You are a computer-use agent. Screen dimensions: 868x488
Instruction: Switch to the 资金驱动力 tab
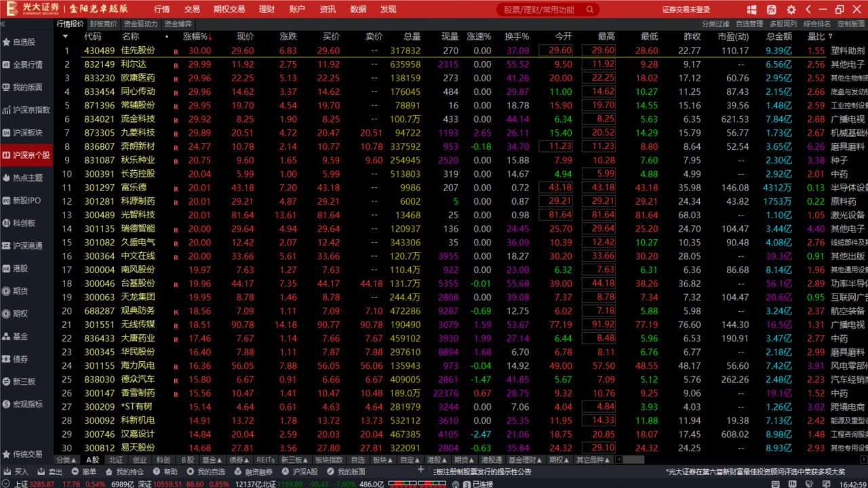(x=141, y=24)
